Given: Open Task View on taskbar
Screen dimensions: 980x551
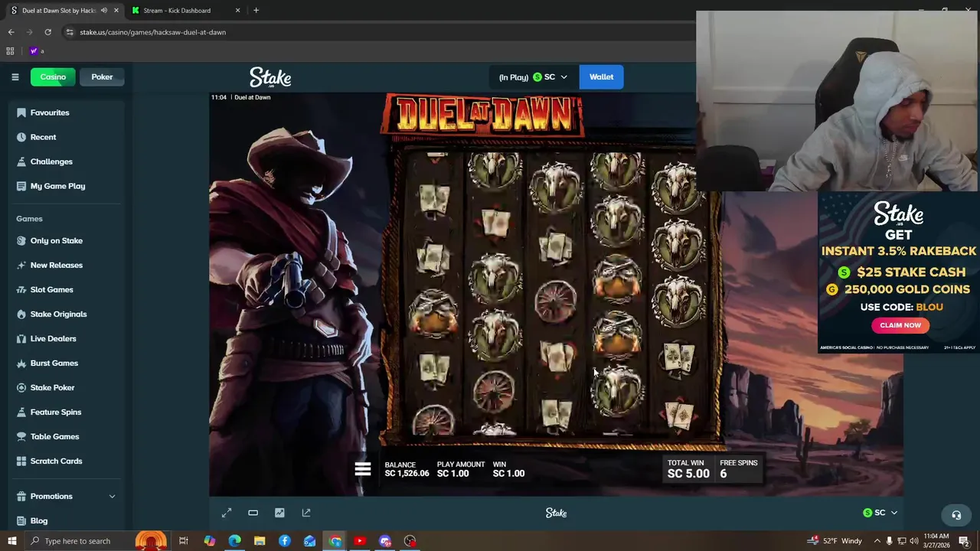Looking at the screenshot, I should point(184,541).
